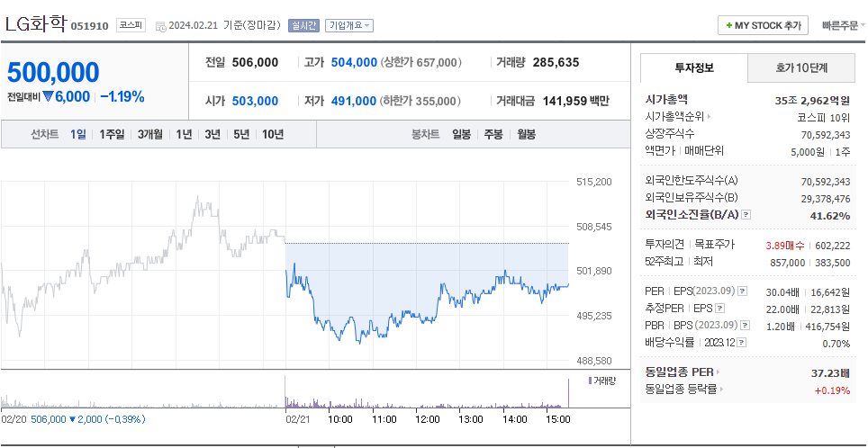
Task: Click the LG화학 stock name heading
Action: point(35,23)
